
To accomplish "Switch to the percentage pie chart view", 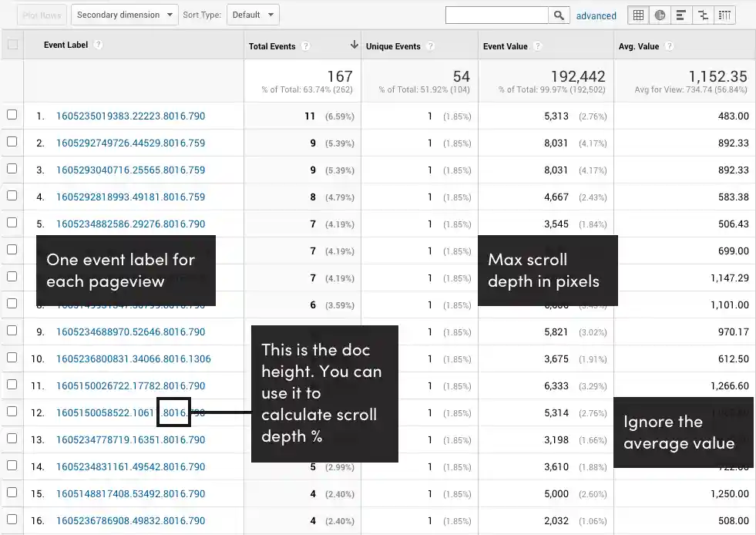I will [660, 15].
